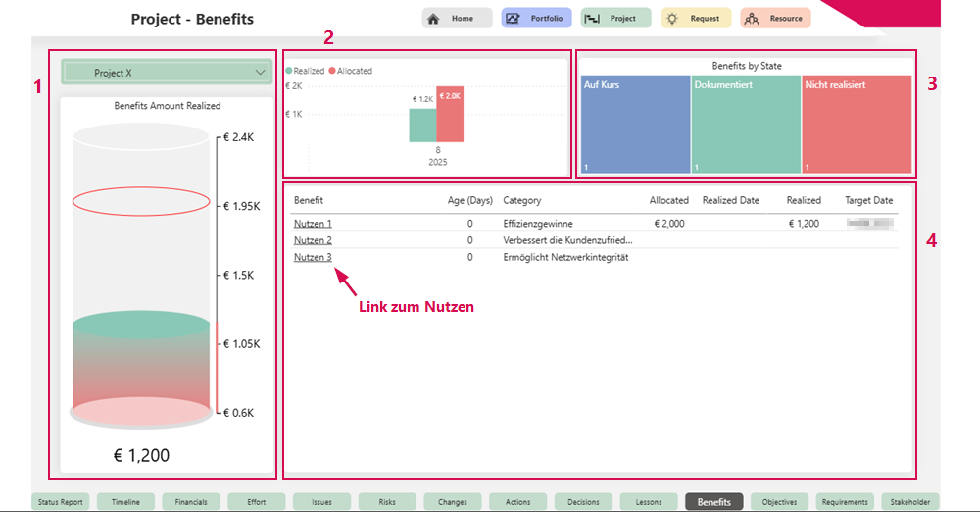Switch to the Status Report tab
The height and width of the screenshot is (512, 980).
[x=61, y=502]
